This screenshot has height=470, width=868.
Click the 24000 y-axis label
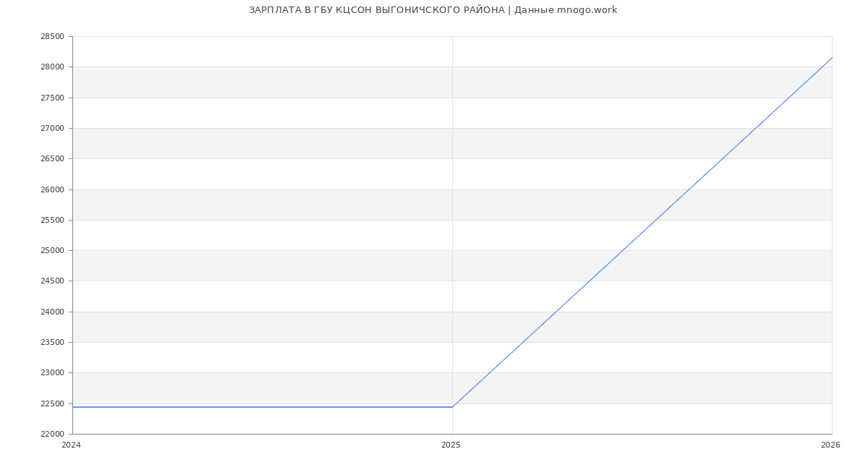[52, 312]
